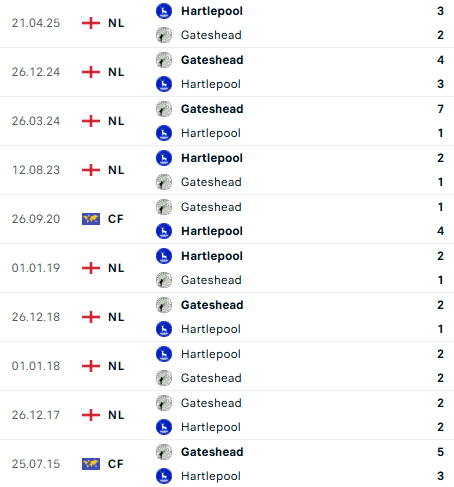The width and height of the screenshot is (454, 487).
Task: Open Hartlepool team in 12.08.23 match
Action: click(212, 158)
